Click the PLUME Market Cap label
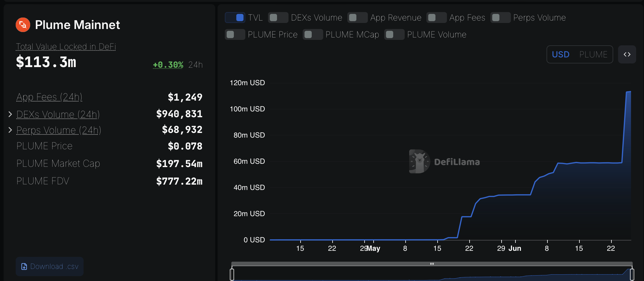Screen dimensions: 644x281 click(58, 163)
